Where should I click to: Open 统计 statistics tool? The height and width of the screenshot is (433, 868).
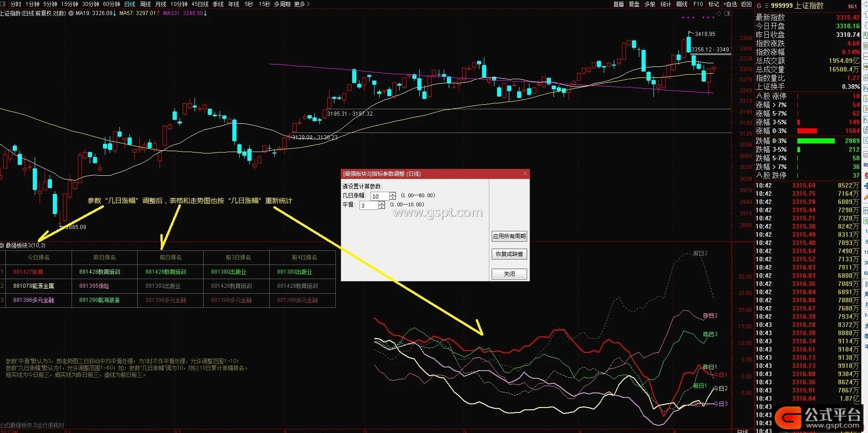(666, 4)
